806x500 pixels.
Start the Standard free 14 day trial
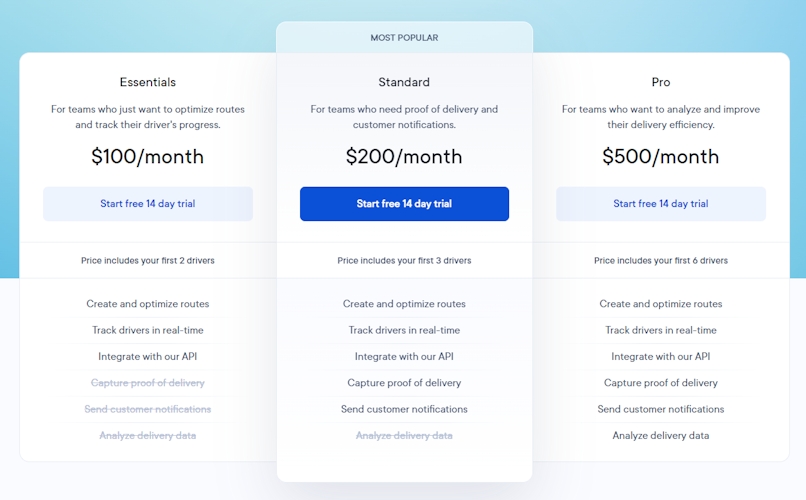click(x=404, y=204)
